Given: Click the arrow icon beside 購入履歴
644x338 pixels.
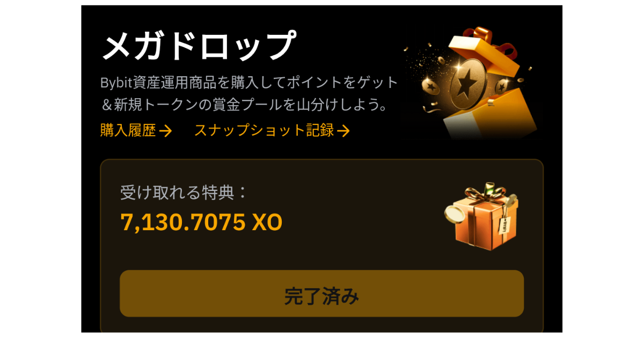Looking at the screenshot, I should 166,131.
